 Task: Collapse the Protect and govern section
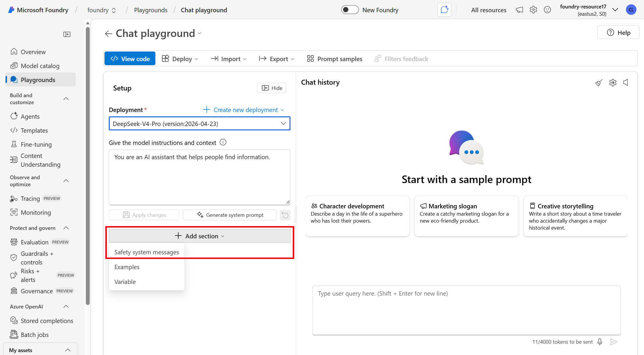pos(66,228)
